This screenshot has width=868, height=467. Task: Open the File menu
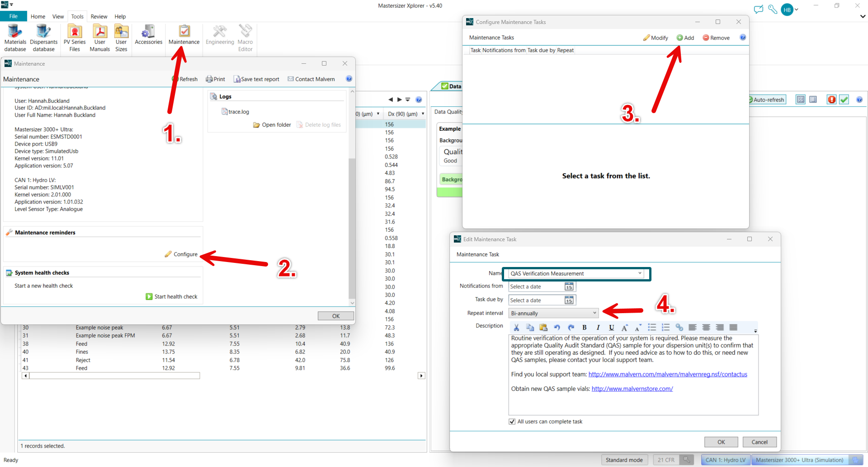point(14,17)
